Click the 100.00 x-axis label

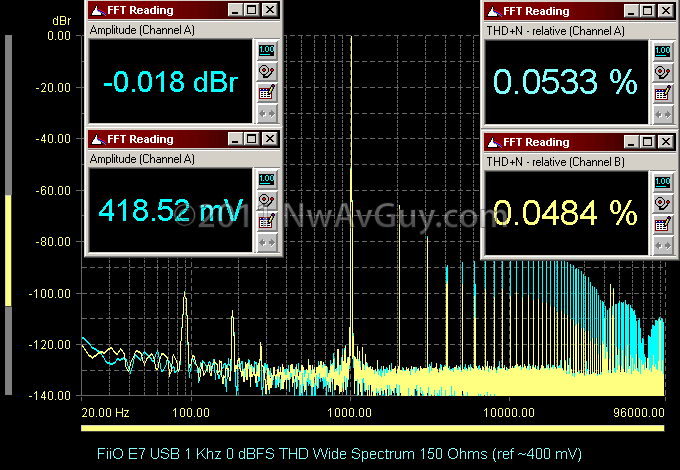tap(191, 412)
